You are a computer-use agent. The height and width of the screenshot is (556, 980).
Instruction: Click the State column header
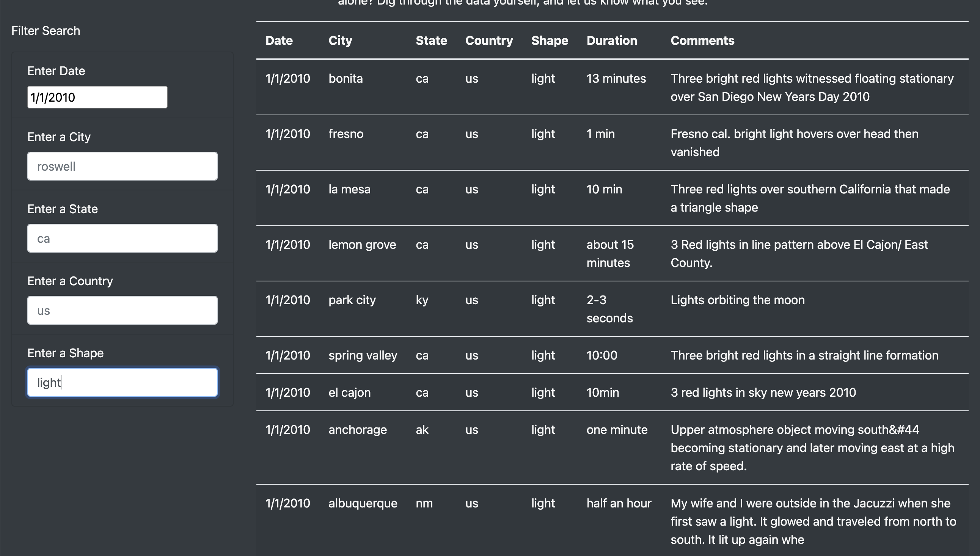[x=431, y=40]
